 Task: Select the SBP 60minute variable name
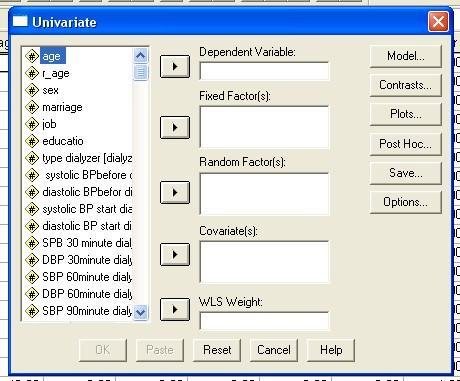coord(87,277)
